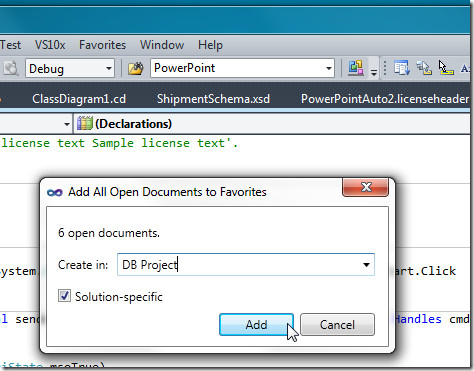Image resolution: width=474 pixels, height=371 pixels.
Task: Switch to the ShipmentSchema.xsd tab
Action: (213, 99)
